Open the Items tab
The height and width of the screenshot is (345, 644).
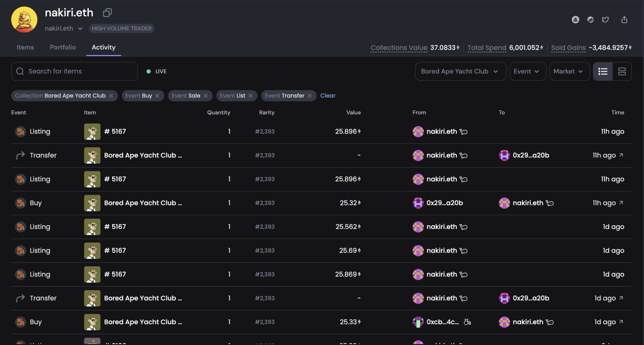point(25,47)
